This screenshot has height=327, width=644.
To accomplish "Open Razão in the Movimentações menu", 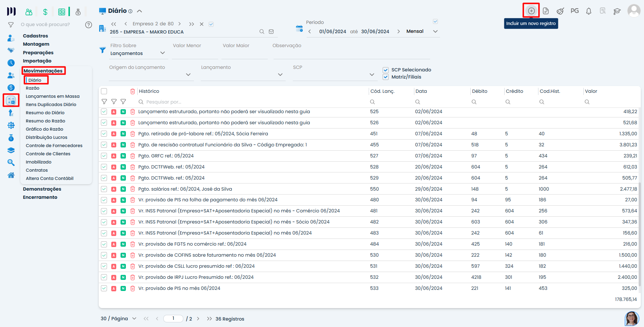I will click(32, 88).
